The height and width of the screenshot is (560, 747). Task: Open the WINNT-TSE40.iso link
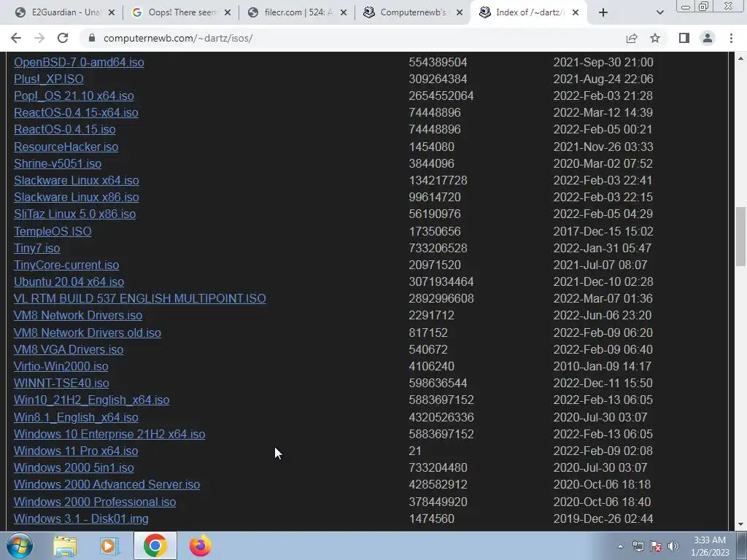point(61,384)
